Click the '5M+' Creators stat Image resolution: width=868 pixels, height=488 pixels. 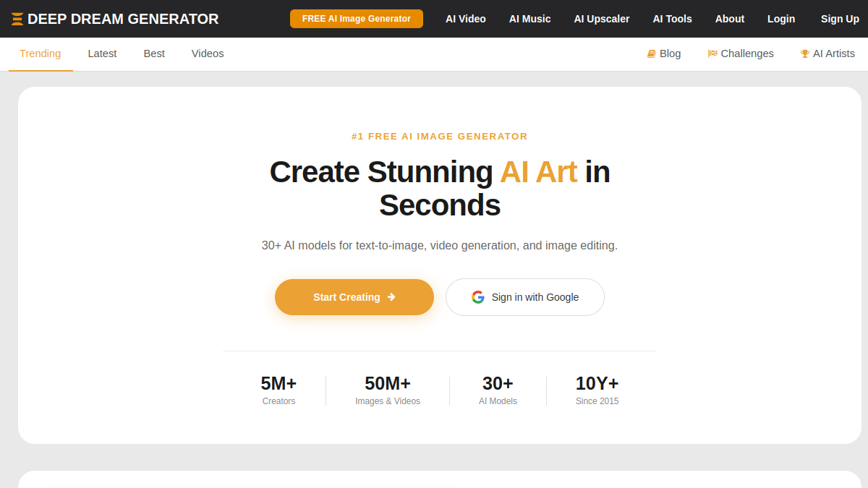tap(278, 390)
